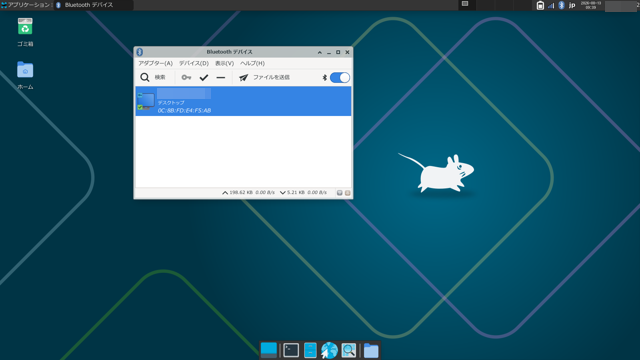
Task: Click the ファイルを送信 button label
Action: [271, 77]
